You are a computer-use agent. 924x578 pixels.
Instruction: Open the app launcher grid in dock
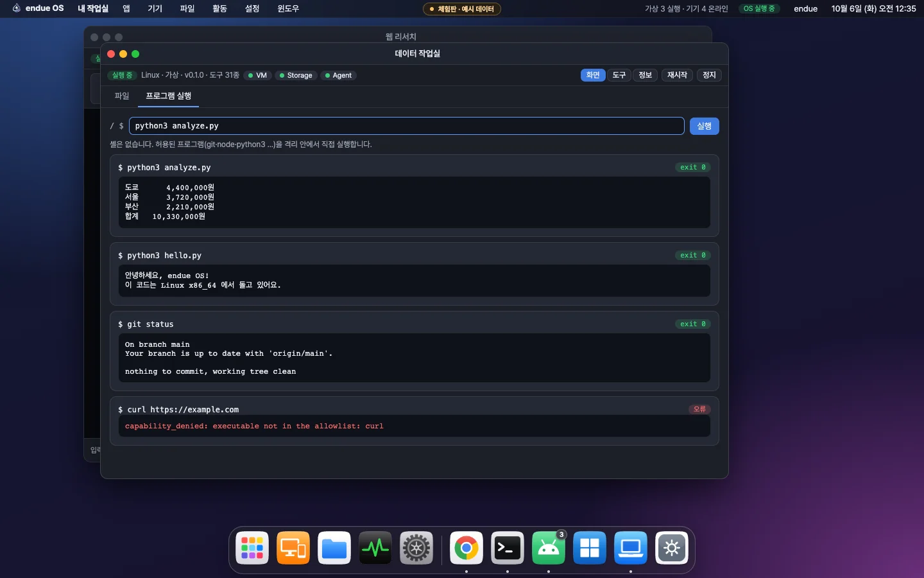point(252,548)
